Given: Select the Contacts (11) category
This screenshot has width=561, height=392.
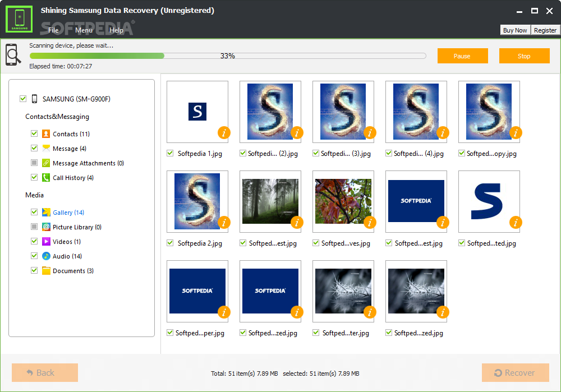Looking at the screenshot, I should [x=71, y=134].
